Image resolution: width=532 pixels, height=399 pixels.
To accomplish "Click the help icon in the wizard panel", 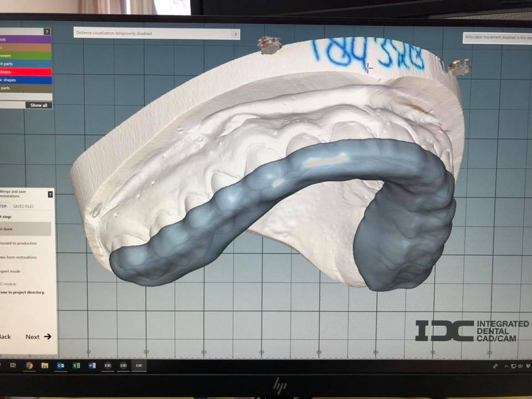I will pyautogui.click(x=50, y=195).
